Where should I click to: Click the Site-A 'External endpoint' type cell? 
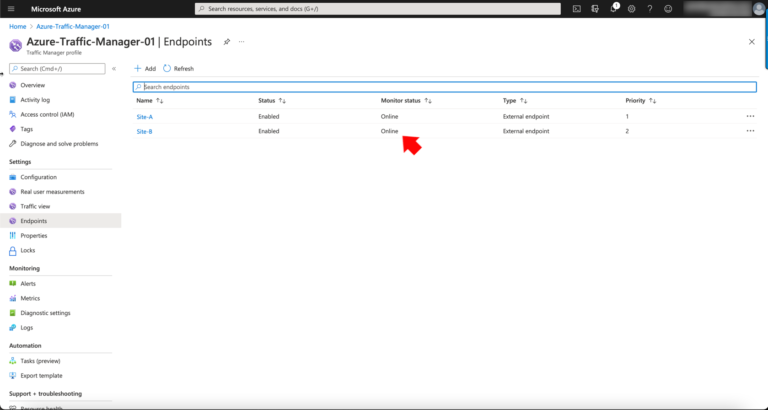[526, 117]
